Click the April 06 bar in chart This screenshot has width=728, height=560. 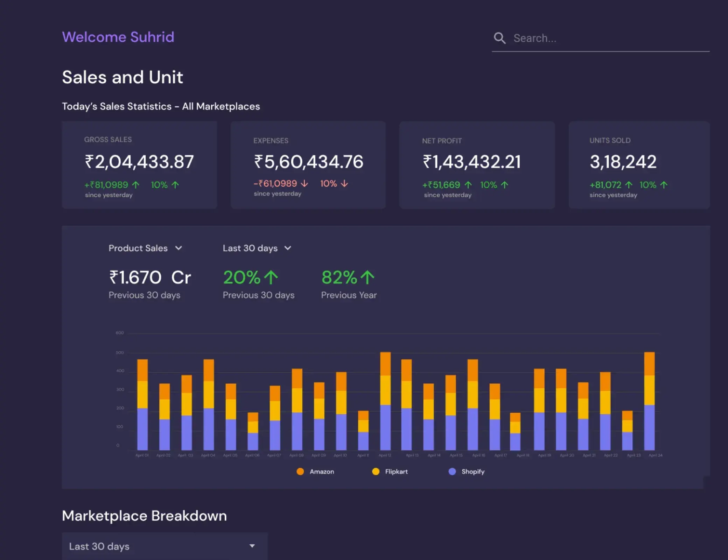pyautogui.click(x=253, y=431)
